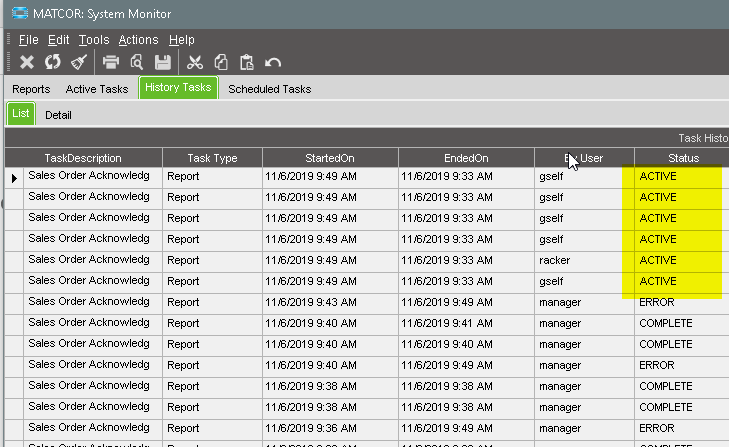This screenshot has height=447, width=729.
Task: Click the Undo arrow icon
Action: [273, 62]
